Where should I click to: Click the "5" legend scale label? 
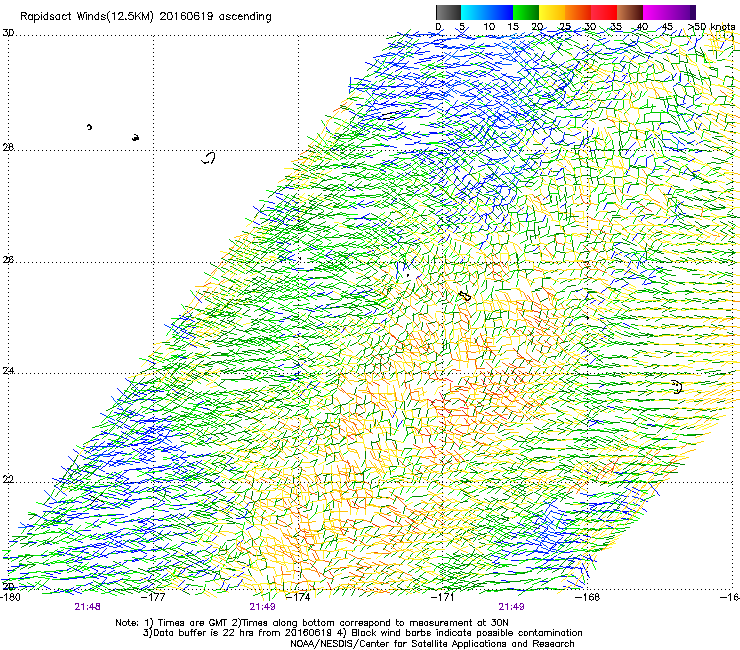pyautogui.click(x=462, y=27)
